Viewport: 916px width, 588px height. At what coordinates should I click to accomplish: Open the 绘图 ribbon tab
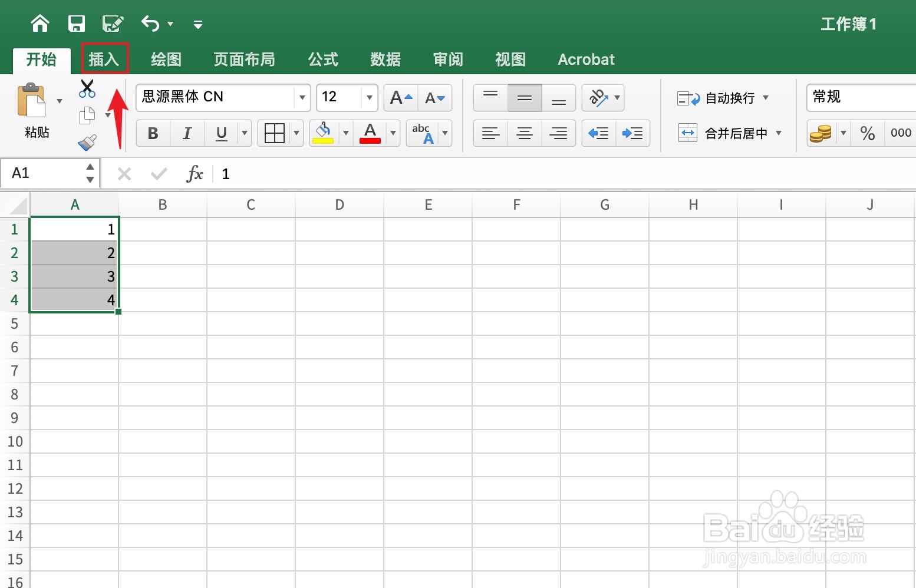pyautogui.click(x=166, y=60)
